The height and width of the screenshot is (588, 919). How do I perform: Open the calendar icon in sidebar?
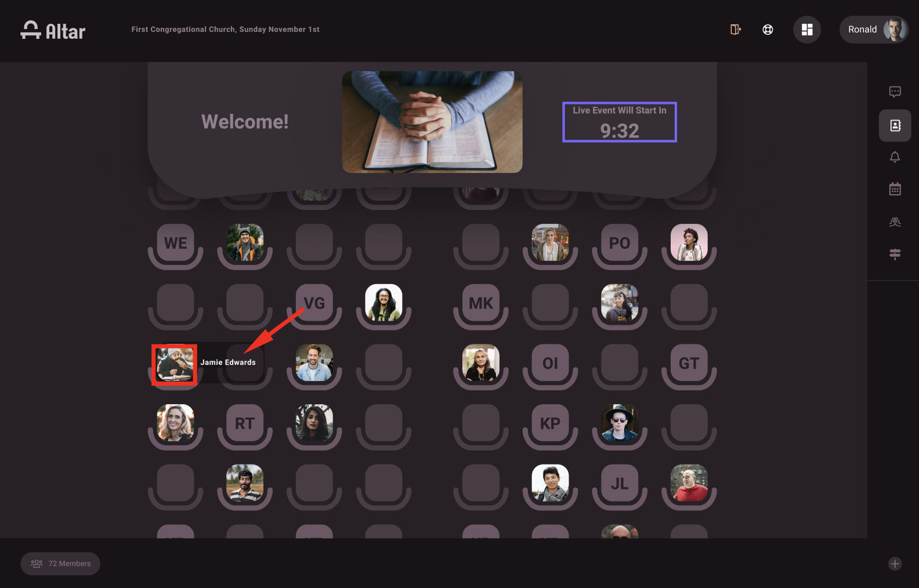895,189
